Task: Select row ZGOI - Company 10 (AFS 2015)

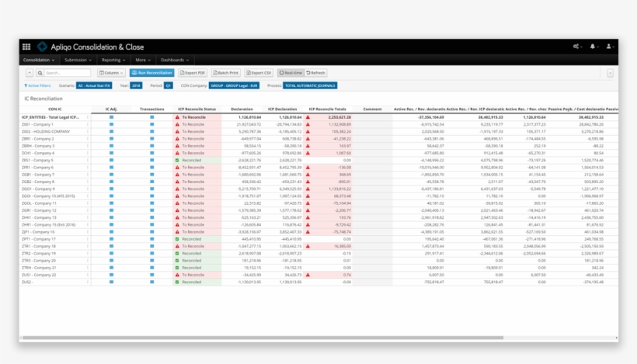Action: pyautogui.click(x=48, y=196)
